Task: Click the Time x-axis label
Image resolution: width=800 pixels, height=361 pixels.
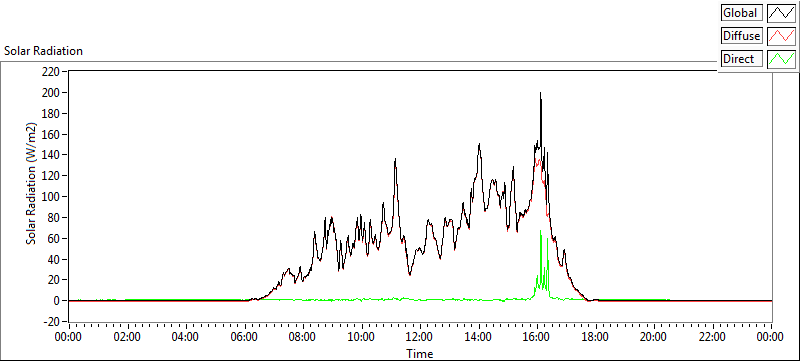Action: point(419,353)
